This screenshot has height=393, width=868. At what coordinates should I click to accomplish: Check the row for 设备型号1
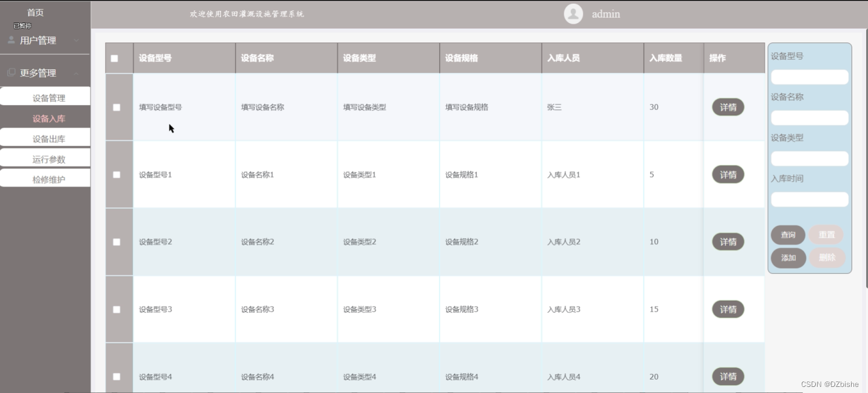pos(117,175)
